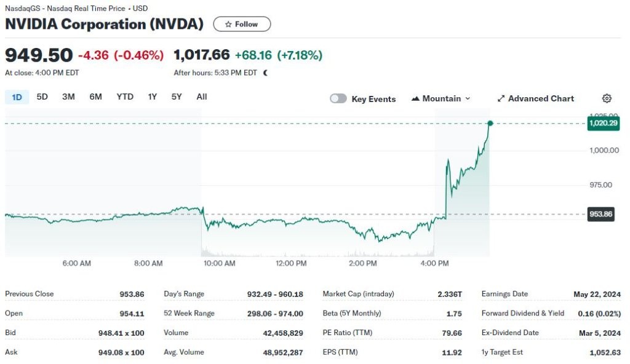
Task: Click the 953.86 previous close marker
Action: (x=600, y=215)
